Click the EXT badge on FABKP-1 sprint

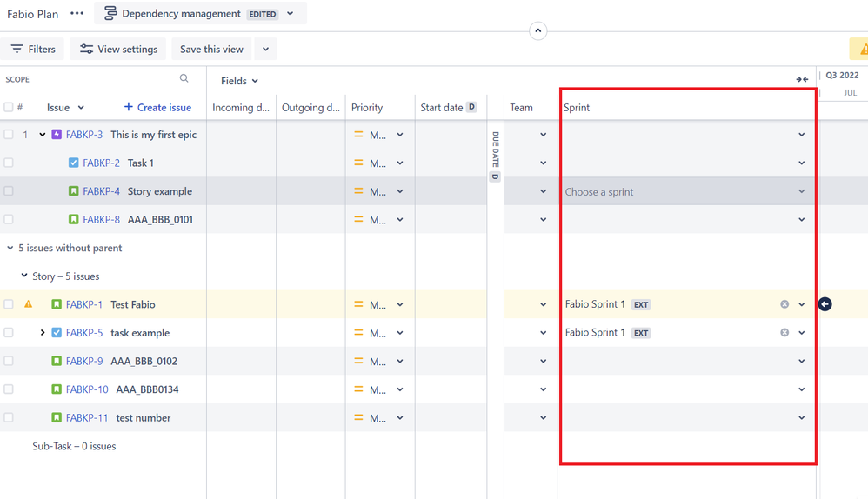(x=641, y=304)
